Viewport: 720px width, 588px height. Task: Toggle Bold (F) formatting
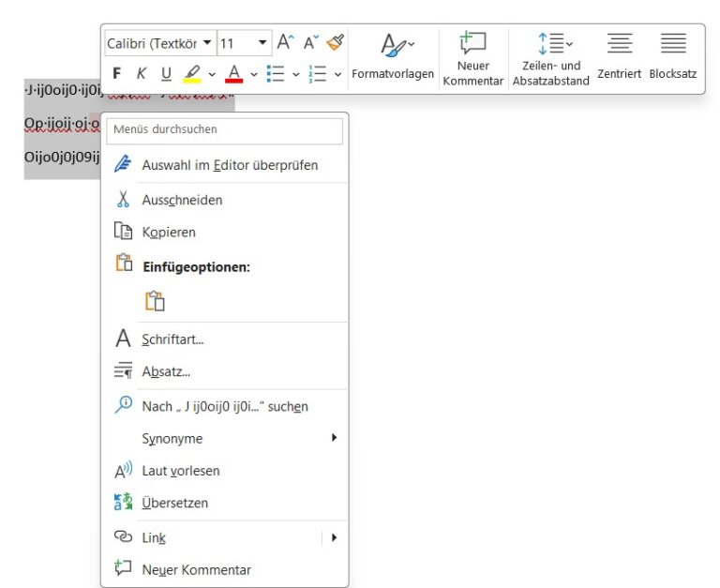click(x=116, y=73)
